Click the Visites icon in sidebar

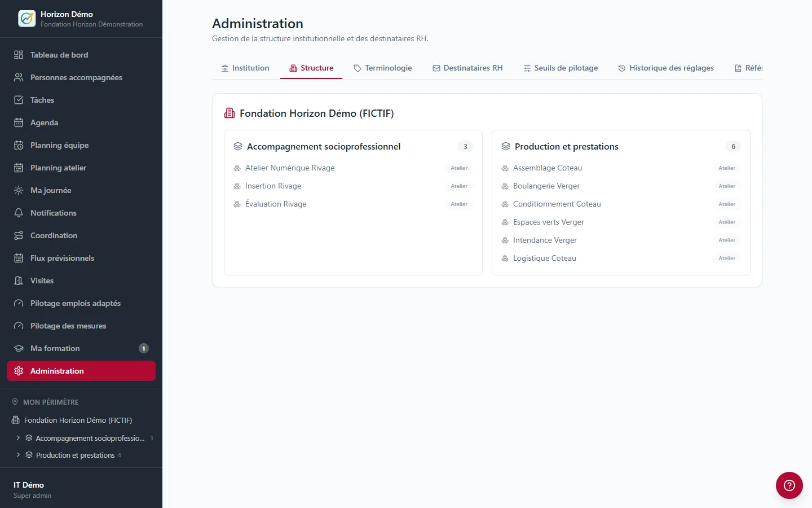click(x=19, y=281)
